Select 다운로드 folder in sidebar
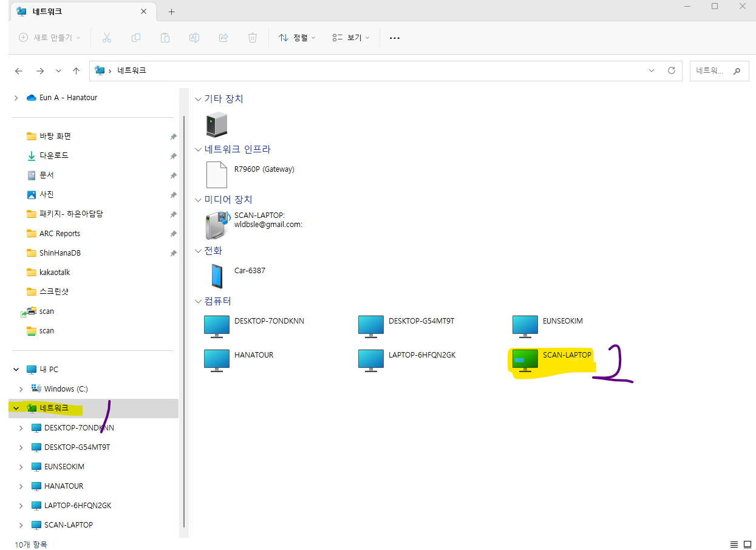Image resolution: width=756 pixels, height=550 pixels. click(54, 156)
